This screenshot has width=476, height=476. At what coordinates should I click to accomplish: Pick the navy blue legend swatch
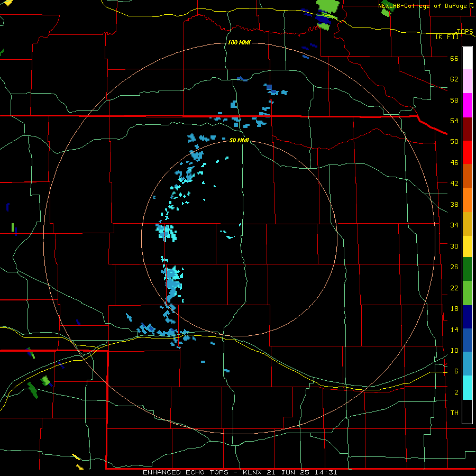pyautogui.click(x=467, y=317)
